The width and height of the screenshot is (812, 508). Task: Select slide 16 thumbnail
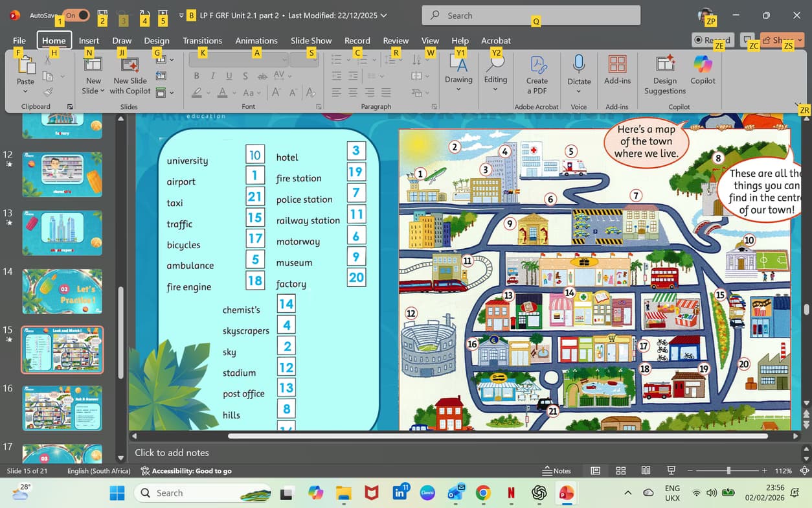pyautogui.click(x=62, y=408)
